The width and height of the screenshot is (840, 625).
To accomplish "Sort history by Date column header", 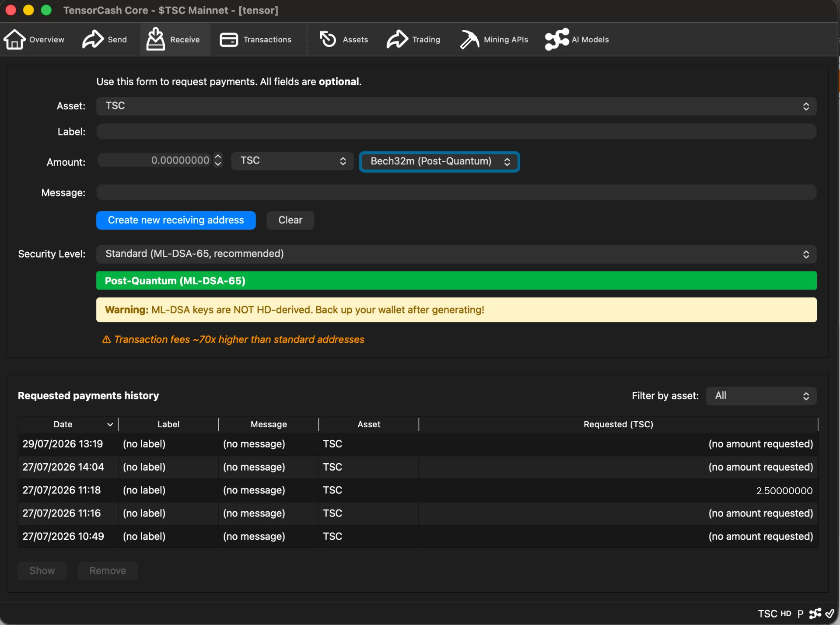I will click(68, 424).
